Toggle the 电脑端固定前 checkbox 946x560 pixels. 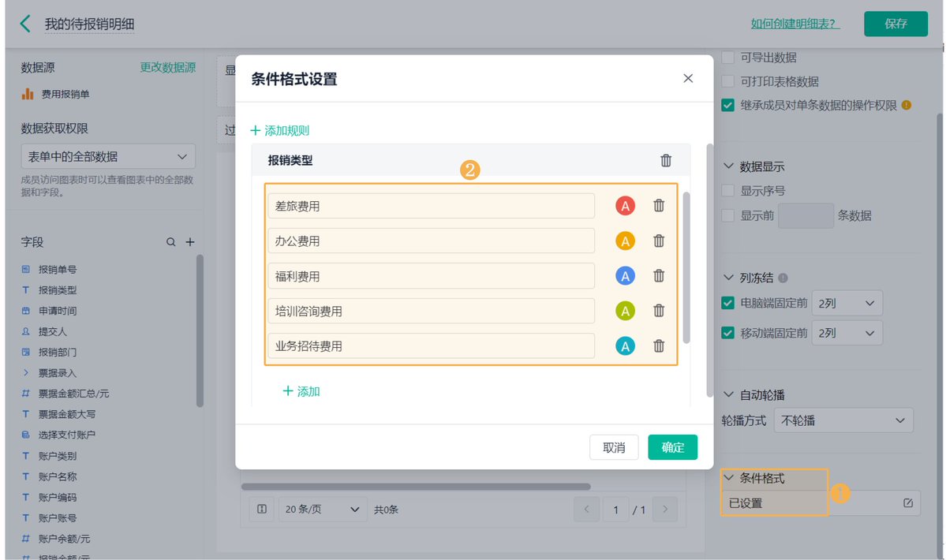(x=727, y=303)
